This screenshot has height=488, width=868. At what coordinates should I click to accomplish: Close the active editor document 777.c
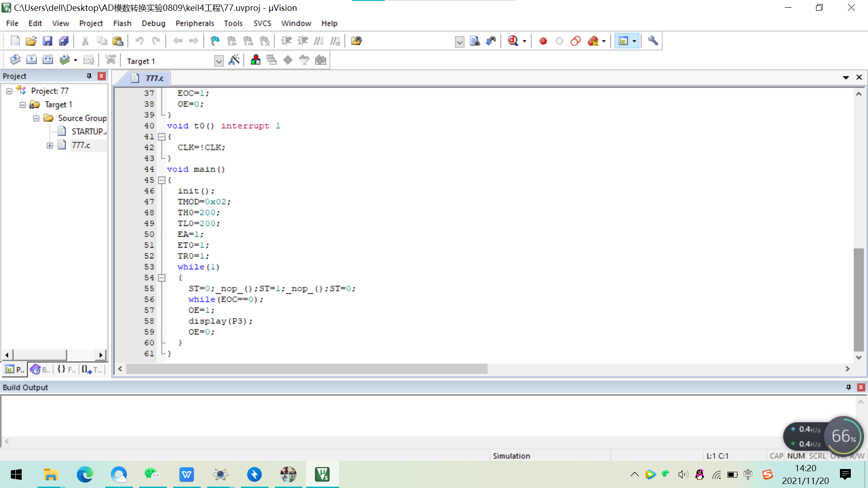coord(859,77)
